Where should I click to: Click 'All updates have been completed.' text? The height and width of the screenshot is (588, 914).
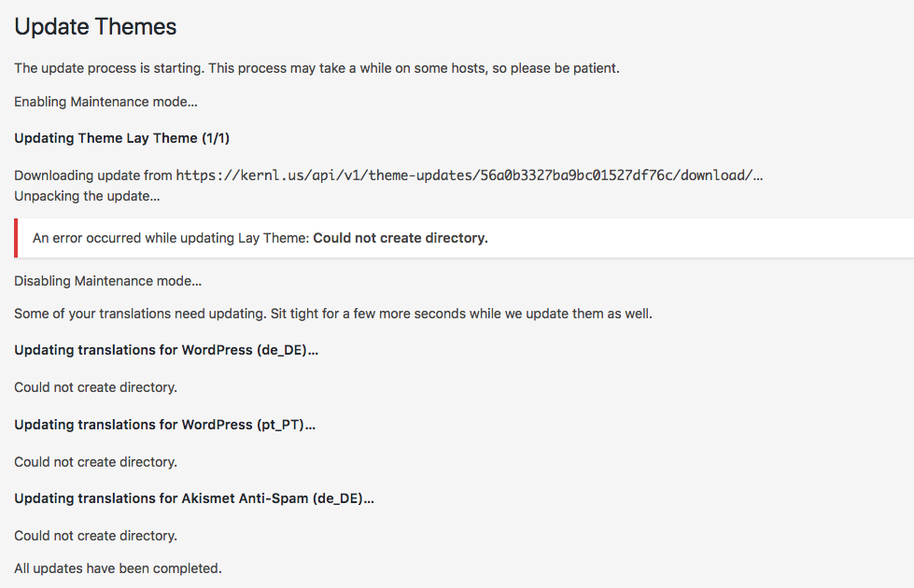(x=118, y=567)
